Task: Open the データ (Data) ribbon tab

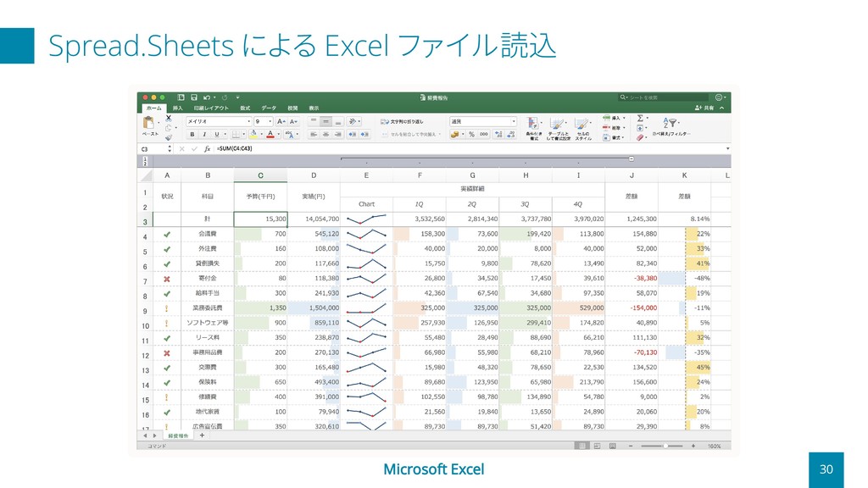Action: (269, 108)
